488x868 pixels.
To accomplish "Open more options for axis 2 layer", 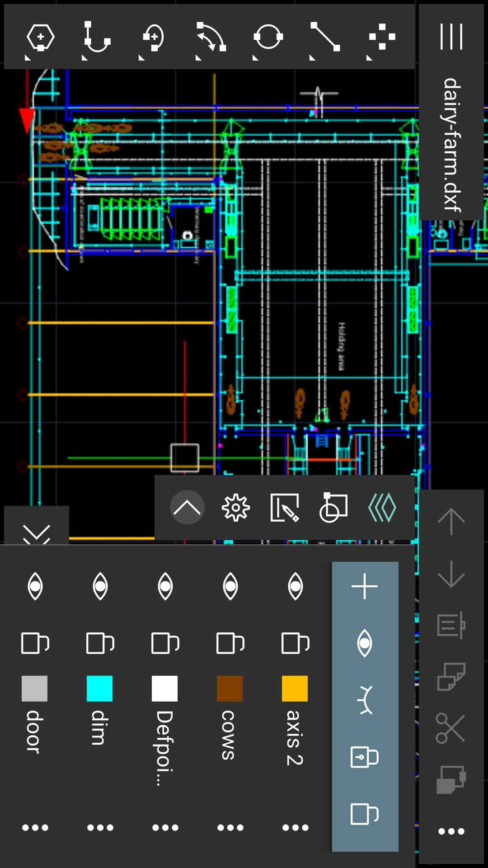I will point(295,828).
